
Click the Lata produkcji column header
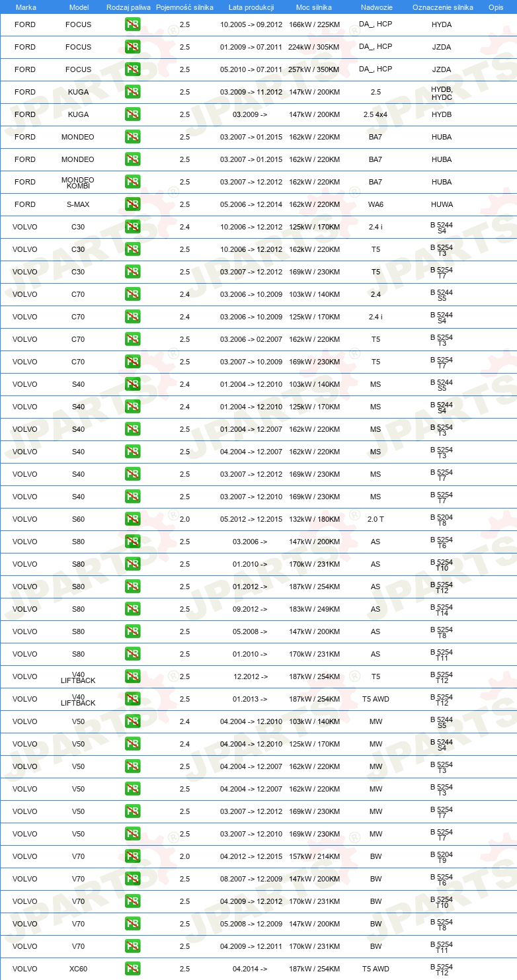coord(251,7)
